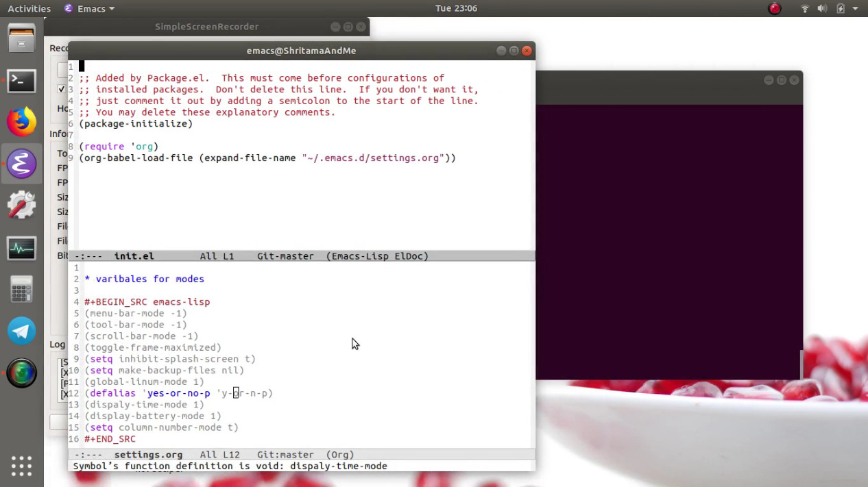The width and height of the screenshot is (868, 487).
Task: Click the #+END_SRC line
Action: [x=110, y=439]
